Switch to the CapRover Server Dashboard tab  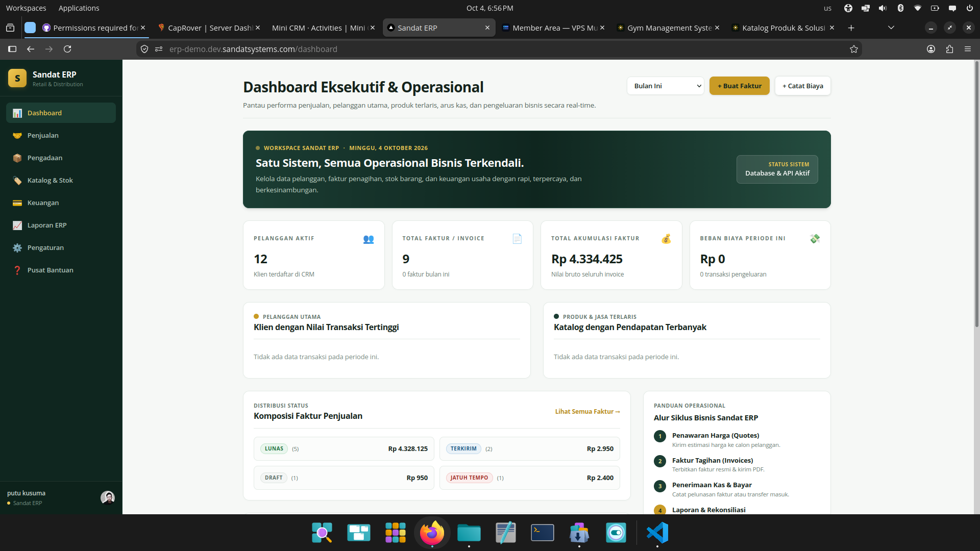(208, 28)
